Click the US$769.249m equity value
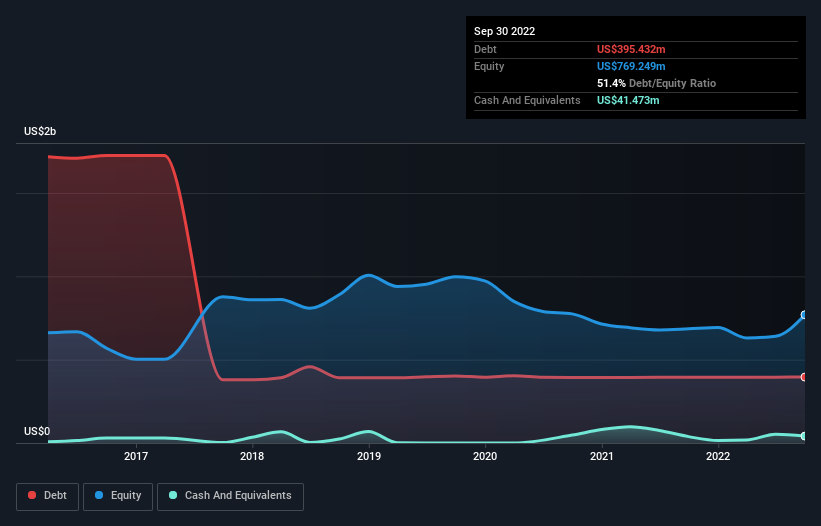 (631, 66)
